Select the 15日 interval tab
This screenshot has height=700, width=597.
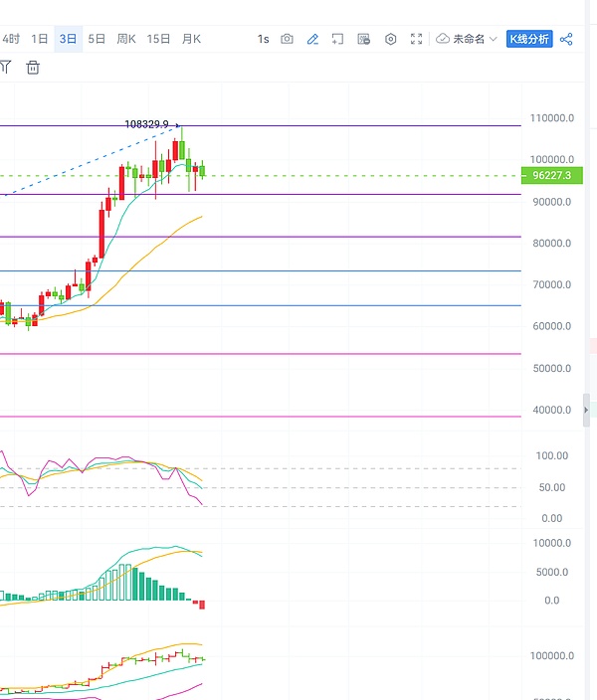coord(158,39)
